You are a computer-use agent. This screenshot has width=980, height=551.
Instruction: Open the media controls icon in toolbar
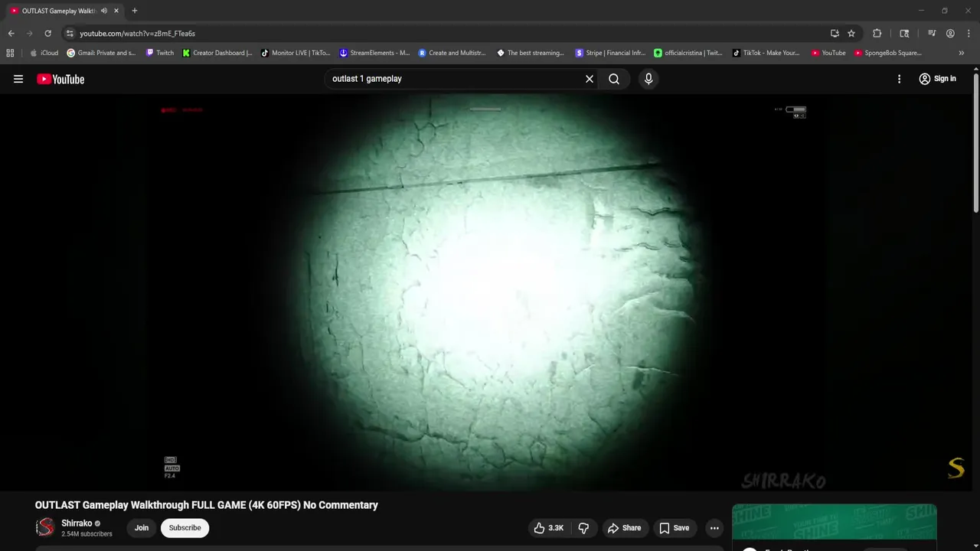[x=932, y=34]
